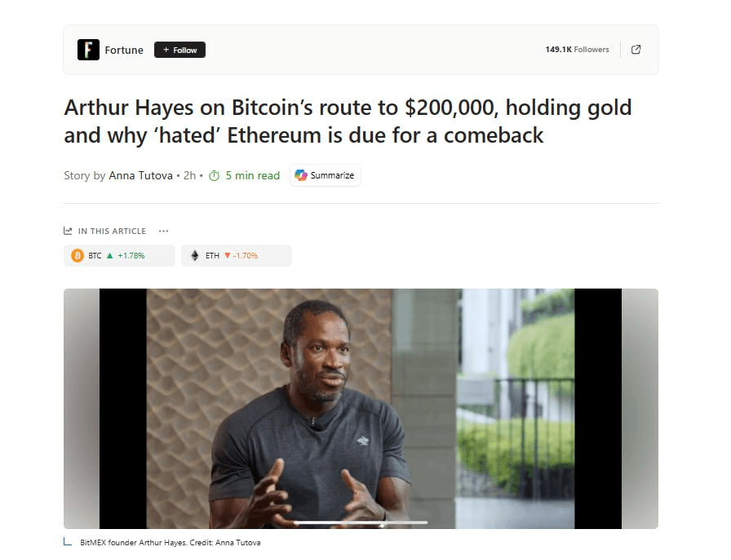This screenshot has width=731, height=560.
Task: Click the stopwatch read-time icon
Action: click(x=214, y=175)
